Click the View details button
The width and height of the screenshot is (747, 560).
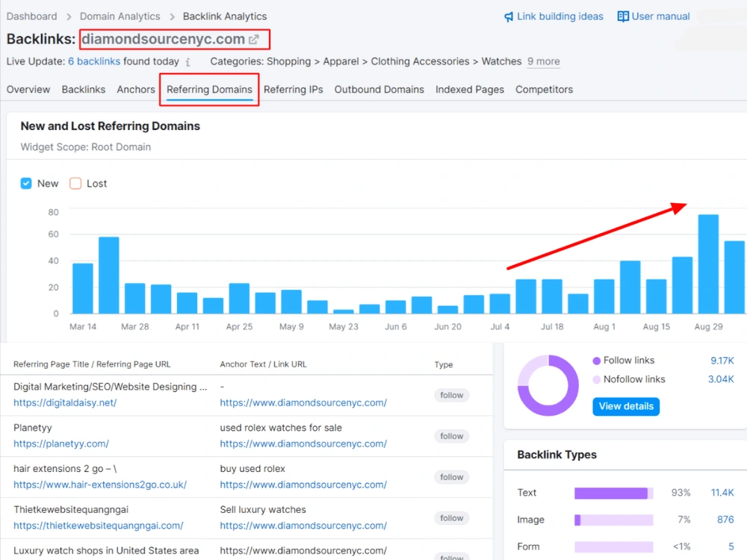pos(626,406)
